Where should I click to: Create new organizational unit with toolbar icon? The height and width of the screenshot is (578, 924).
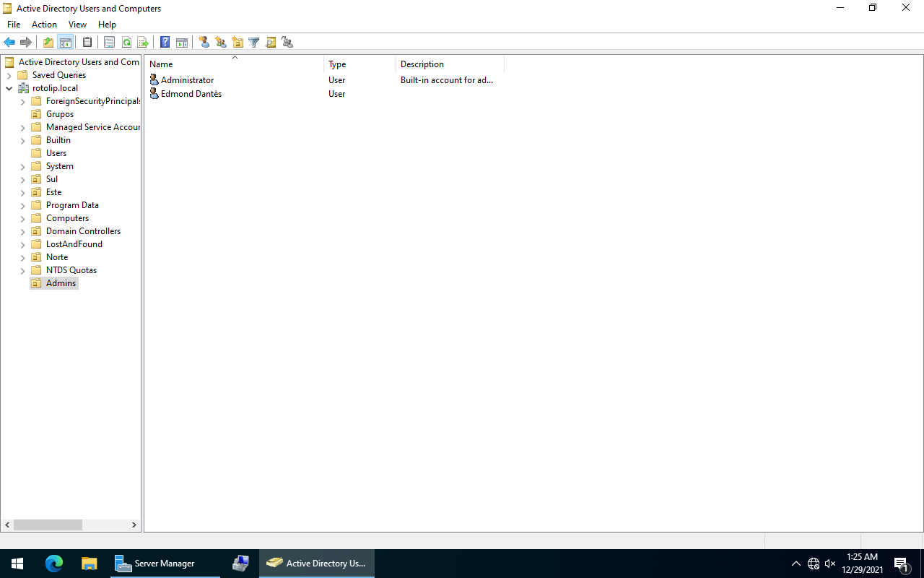237,43
